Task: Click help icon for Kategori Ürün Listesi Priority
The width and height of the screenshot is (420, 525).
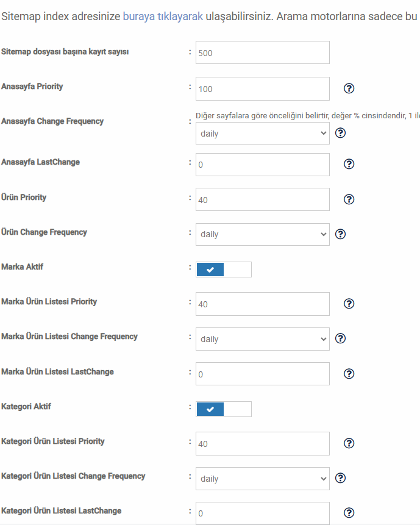Action: pos(349,443)
